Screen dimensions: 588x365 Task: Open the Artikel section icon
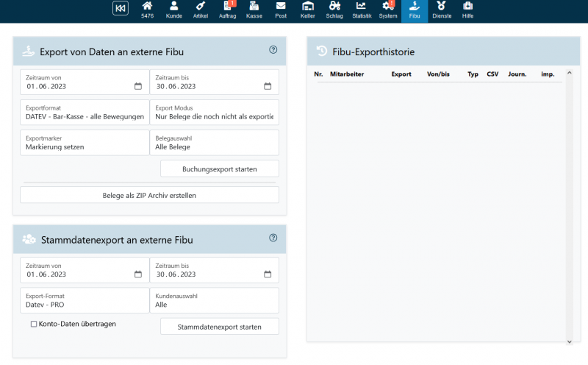(x=200, y=10)
